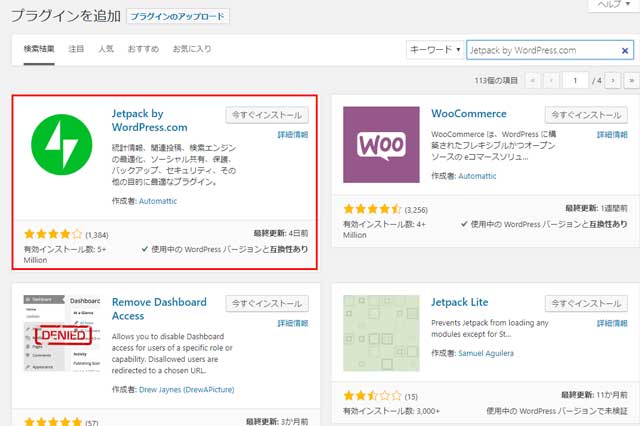Open the キーワード search type dropdown
The width and height of the screenshot is (640, 426).
pos(435,50)
